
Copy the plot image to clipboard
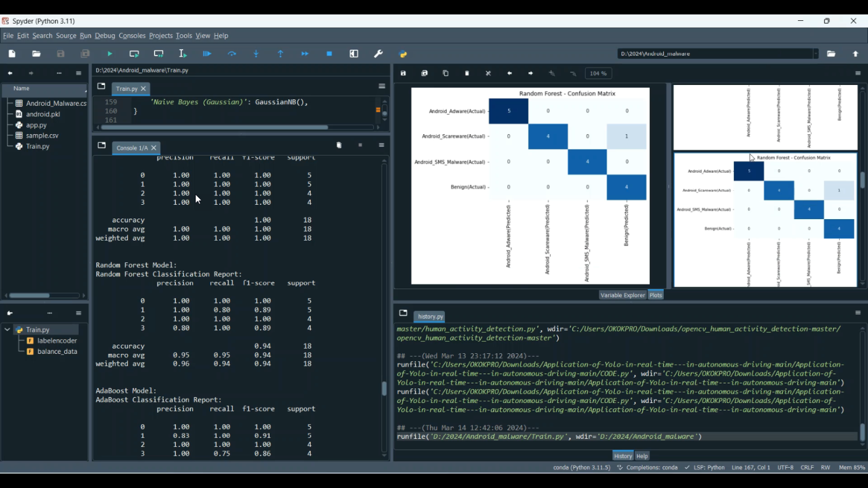click(x=446, y=73)
